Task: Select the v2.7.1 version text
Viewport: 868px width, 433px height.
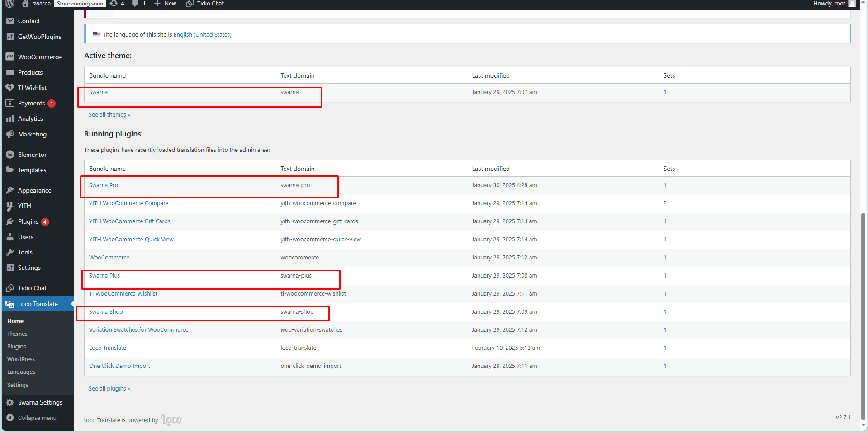Action: pos(843,417)
